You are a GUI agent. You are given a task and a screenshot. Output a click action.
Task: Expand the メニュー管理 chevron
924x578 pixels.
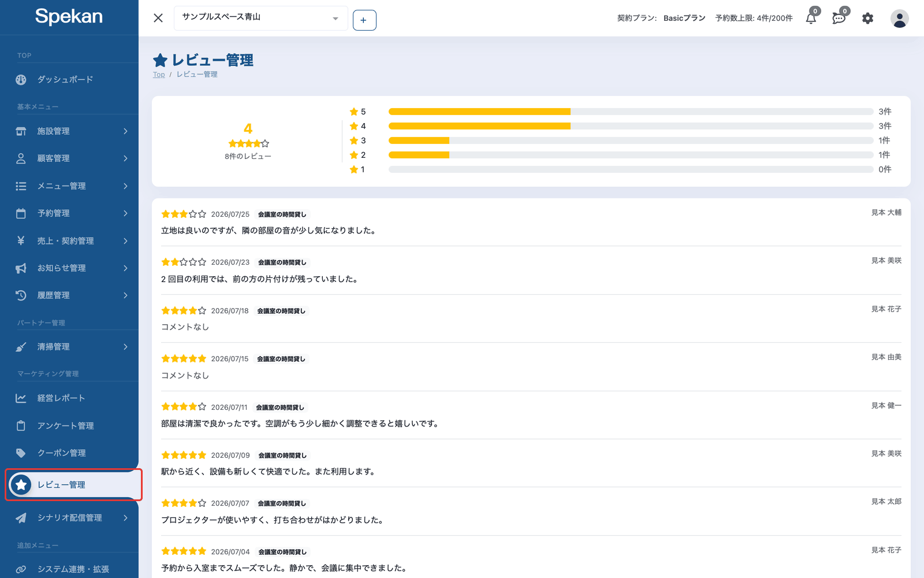point(125,186)
